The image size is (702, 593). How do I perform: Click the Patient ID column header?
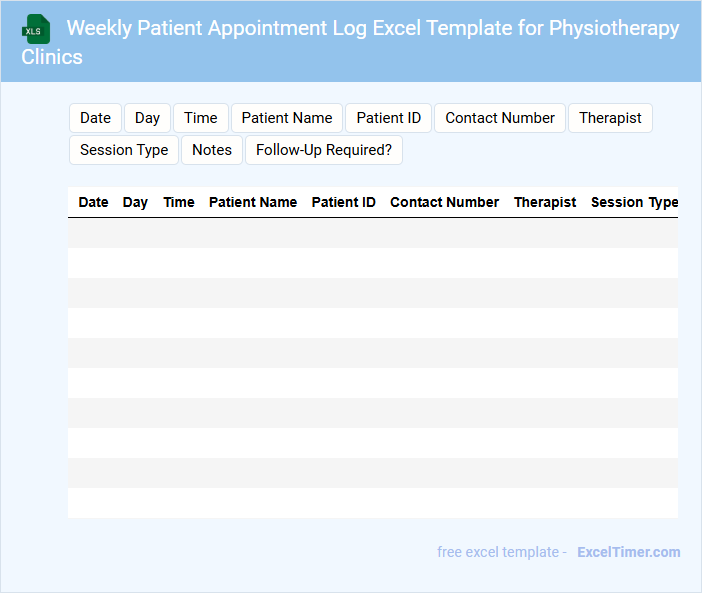(344, 202)
